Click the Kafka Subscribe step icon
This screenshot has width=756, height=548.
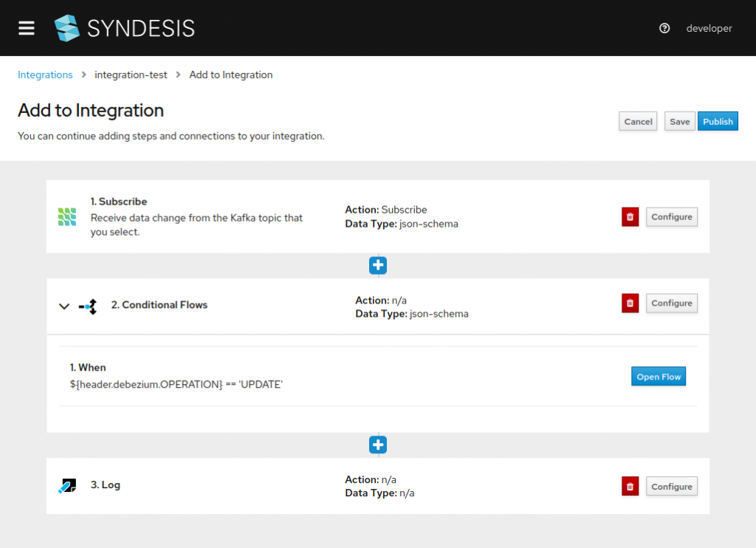pyautogui.click(x=67, y=216)
